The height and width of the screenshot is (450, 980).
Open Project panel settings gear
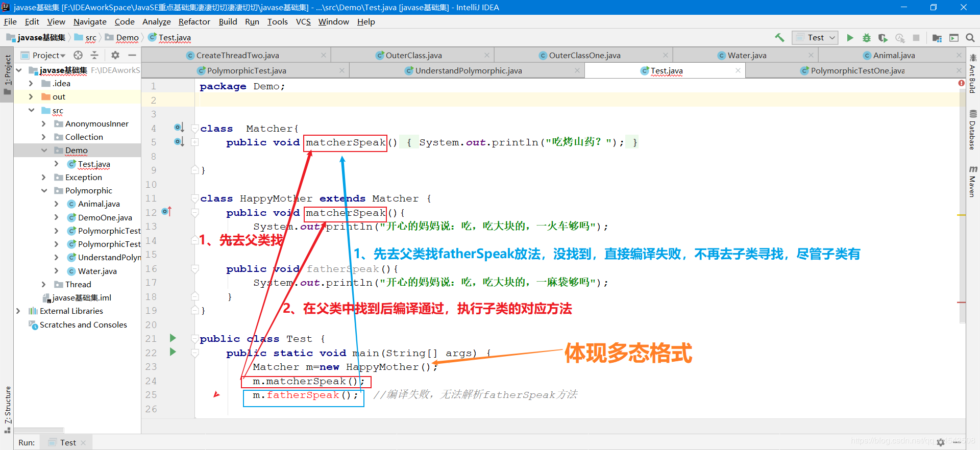(115, 55)
